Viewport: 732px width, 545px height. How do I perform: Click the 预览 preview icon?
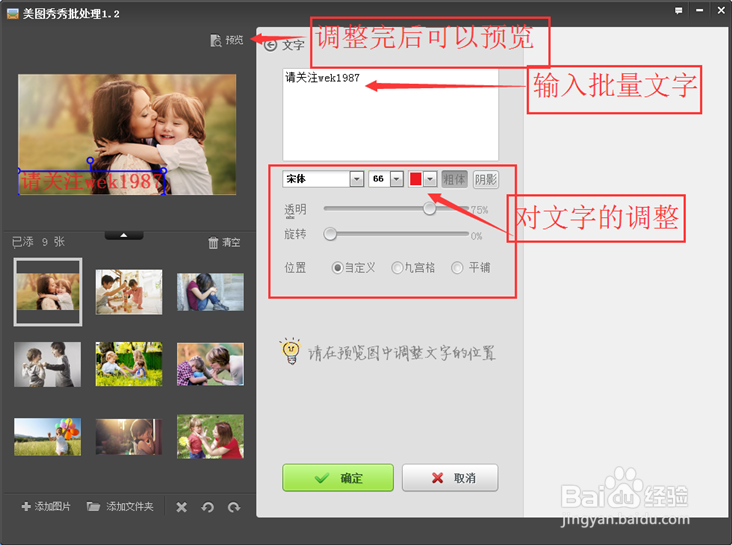coord(216,41)
